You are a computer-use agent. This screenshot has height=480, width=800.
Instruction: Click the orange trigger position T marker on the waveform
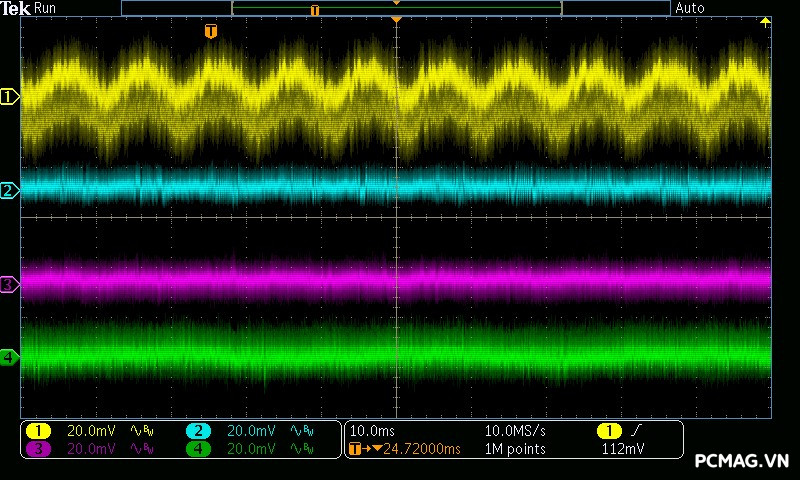[210, 32]
